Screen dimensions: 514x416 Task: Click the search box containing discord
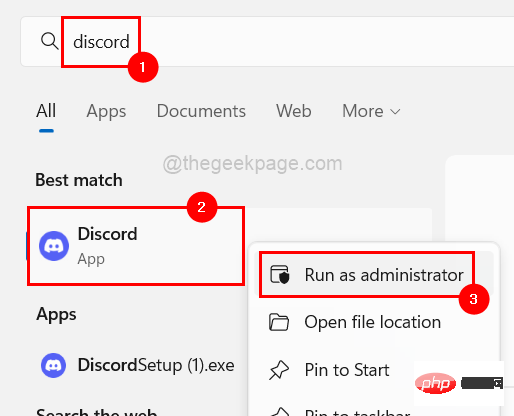[267, 41]
